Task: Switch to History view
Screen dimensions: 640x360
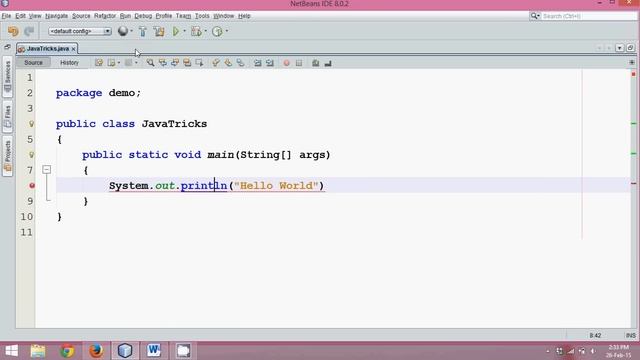Action: 69,62
